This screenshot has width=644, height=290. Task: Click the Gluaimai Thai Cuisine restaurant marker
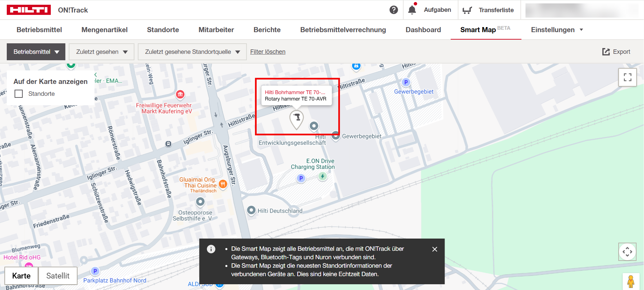(223, 184)
